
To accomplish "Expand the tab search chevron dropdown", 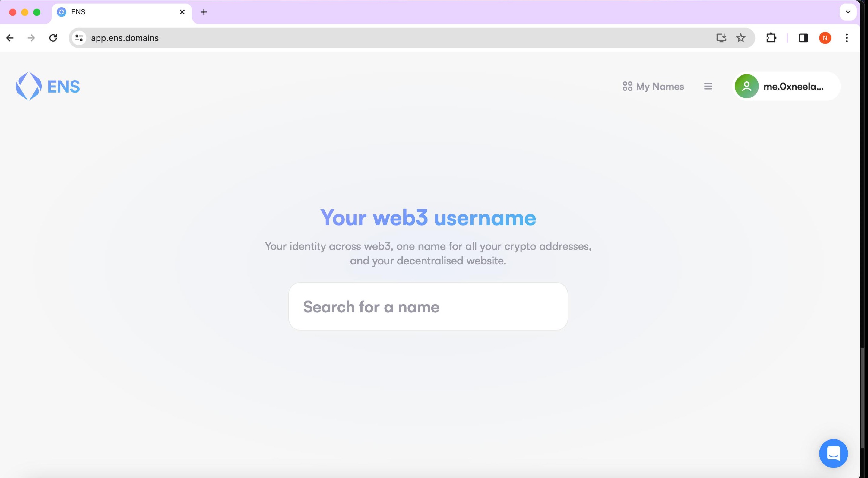I will (848, 12).
